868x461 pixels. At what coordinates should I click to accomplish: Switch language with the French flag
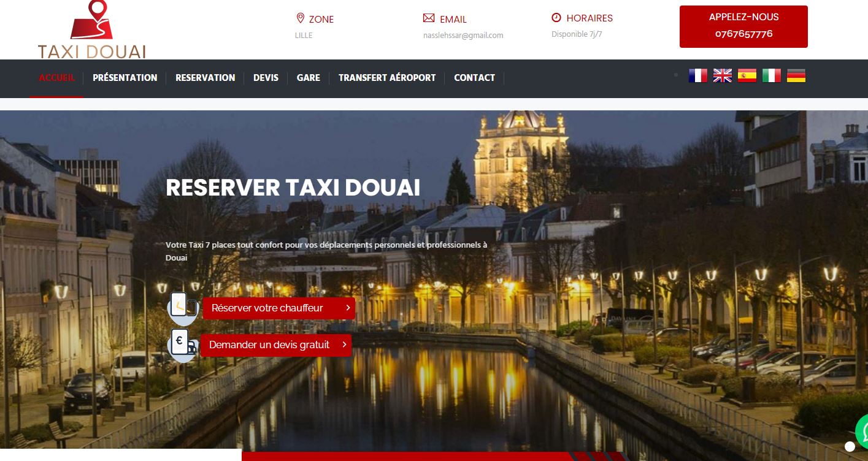pos(697,76)
